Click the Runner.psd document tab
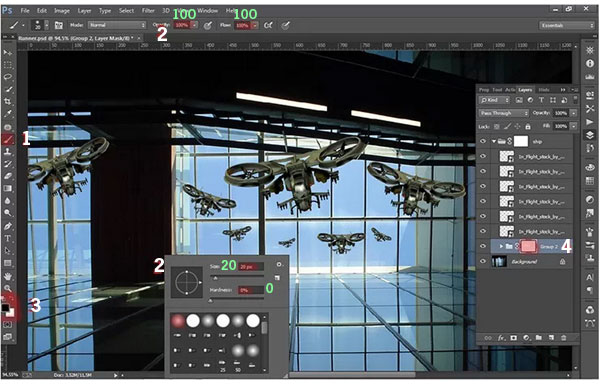 [76, 38]
